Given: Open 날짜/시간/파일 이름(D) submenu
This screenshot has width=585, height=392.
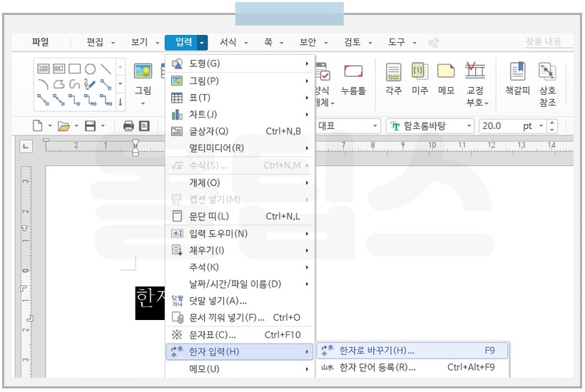Looking at the screenshot, I should (x=240, y=284).
